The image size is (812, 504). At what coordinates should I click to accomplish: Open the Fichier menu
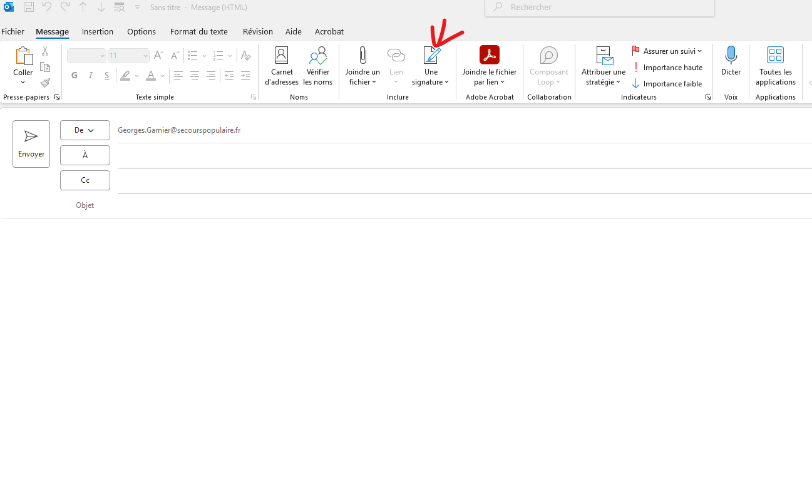tap(13, 32)
